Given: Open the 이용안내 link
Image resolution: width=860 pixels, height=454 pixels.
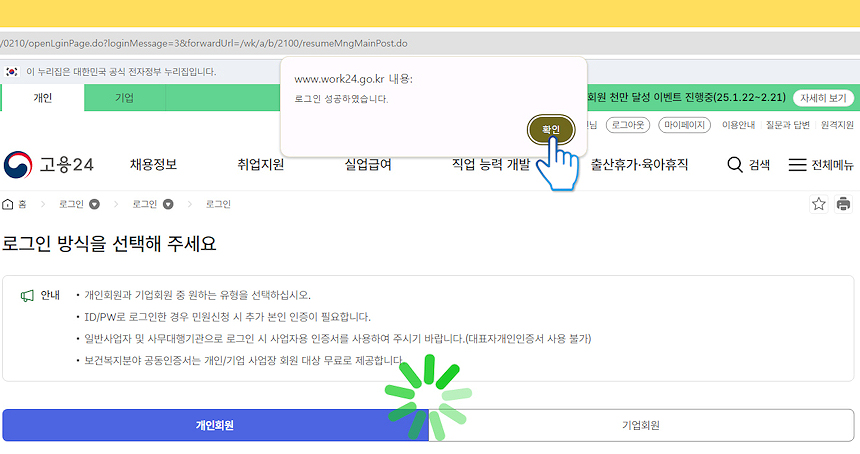Looking at the screenshot, I should pyautogui.click(x=738, y=125).
